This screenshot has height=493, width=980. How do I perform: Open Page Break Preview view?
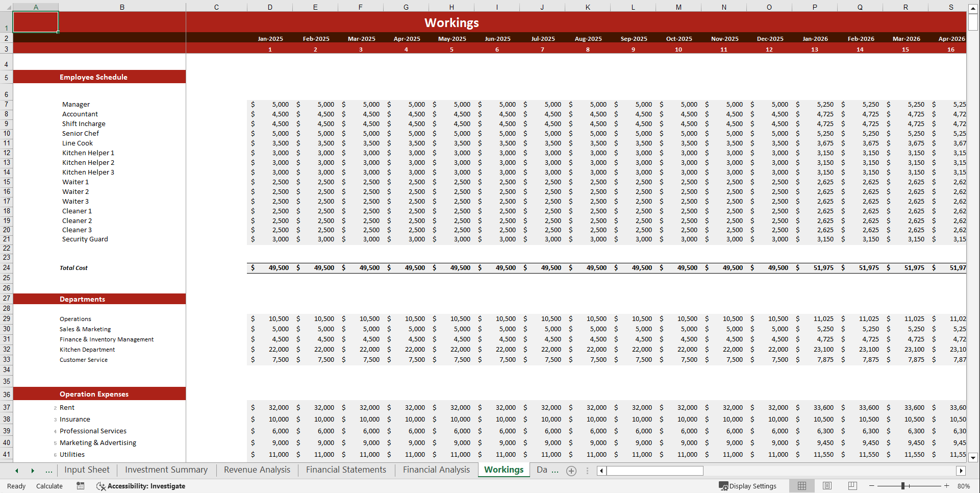pyautogui.click(x=852, y=486)
